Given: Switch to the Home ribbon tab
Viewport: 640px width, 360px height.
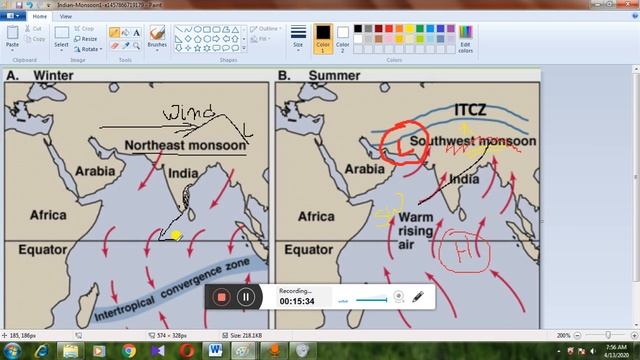Looking at the screenshot, I should (x=40, y=16).
